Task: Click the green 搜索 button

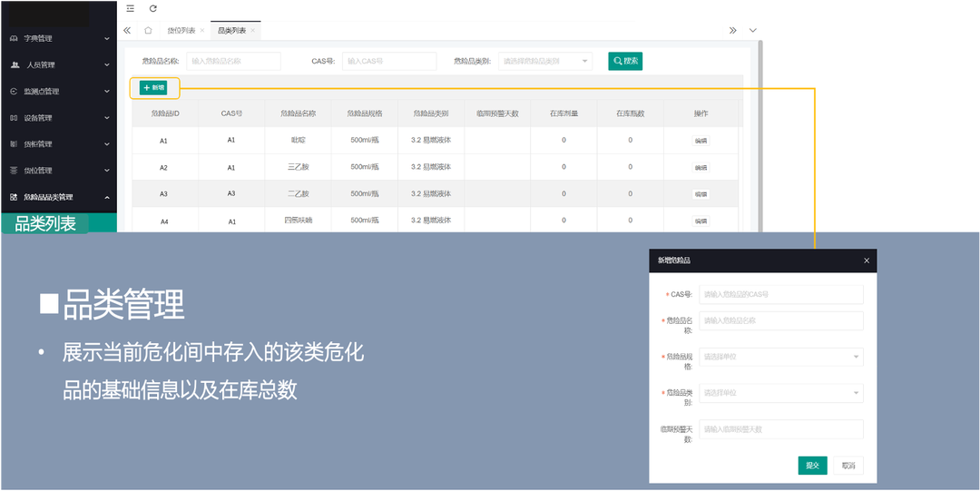Action: (x=625, y=61)
